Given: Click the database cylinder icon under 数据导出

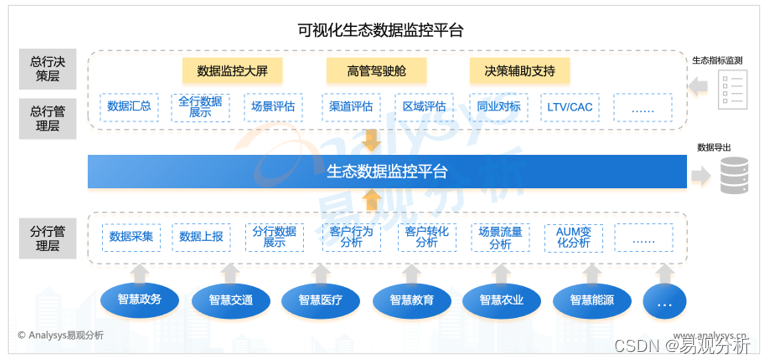Looking at the screenshot, I should [x=734, y=175].
